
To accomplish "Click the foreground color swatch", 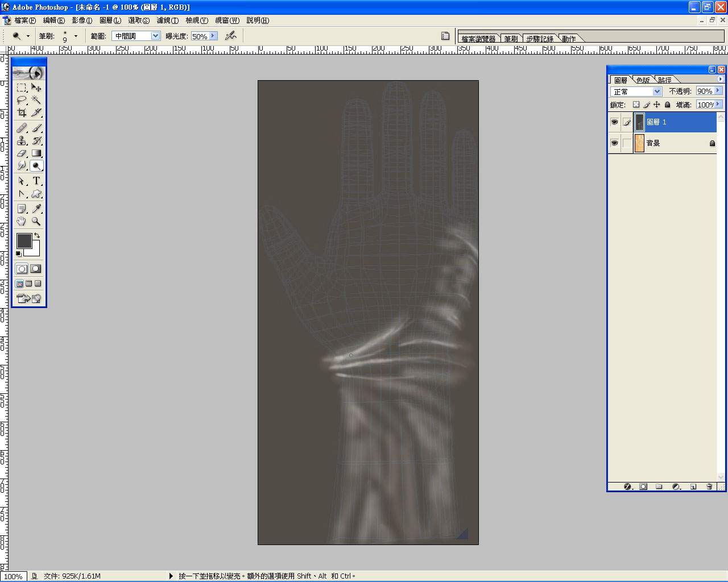I will [x=24, y=241].
